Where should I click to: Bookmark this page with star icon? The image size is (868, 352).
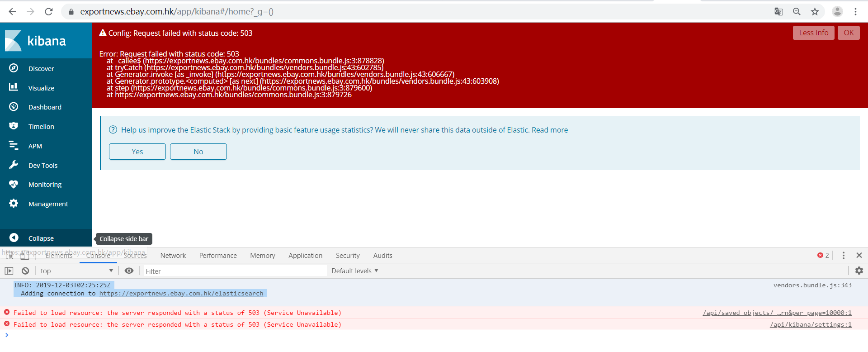coord(815,12)
